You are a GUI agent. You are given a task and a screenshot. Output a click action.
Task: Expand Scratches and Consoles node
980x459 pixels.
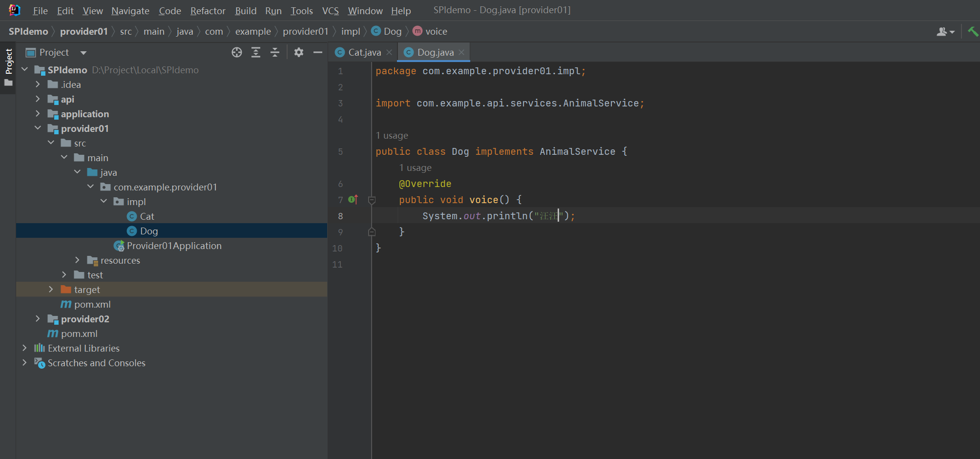click(24, 362)
